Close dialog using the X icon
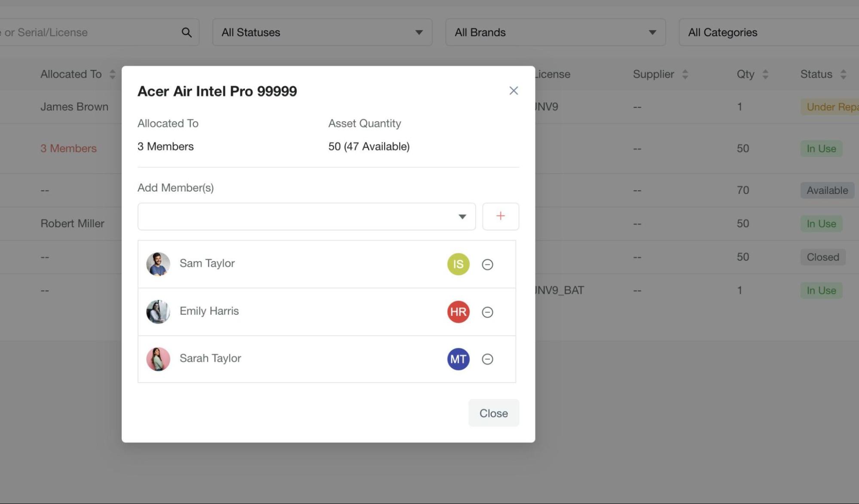The height and width of the screenshot is (504, 859). tap(514, 91)
